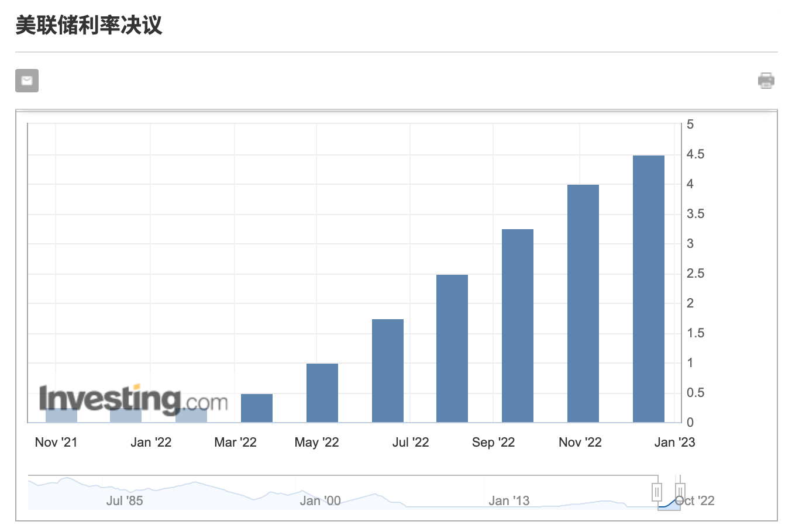Click the tallest bar near Jan '23
The height and width of the screenshot is (532, 792).
coord(649,289)
